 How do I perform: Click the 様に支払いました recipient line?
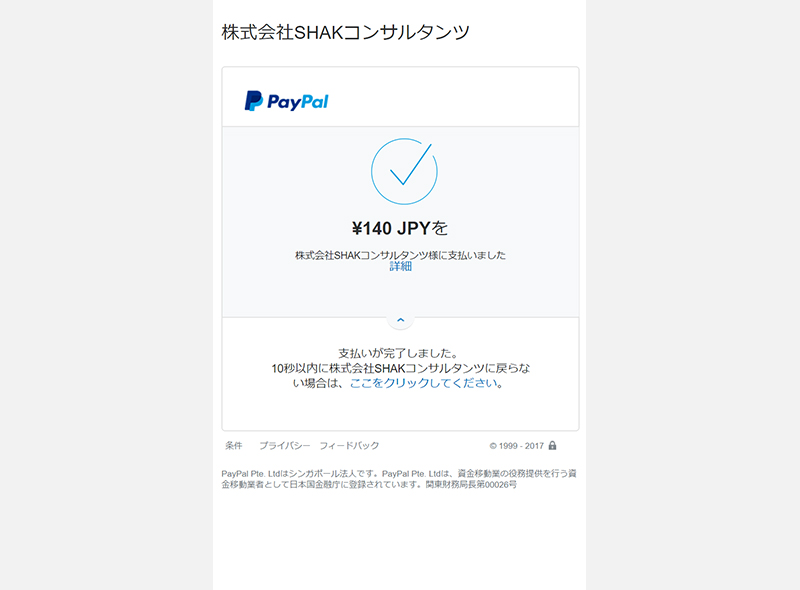[400, 255]
